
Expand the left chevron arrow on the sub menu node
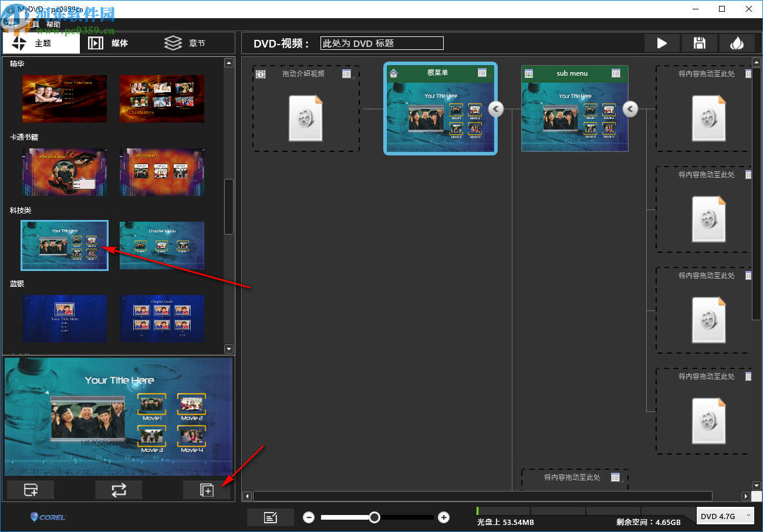click(x=630, y=109)
